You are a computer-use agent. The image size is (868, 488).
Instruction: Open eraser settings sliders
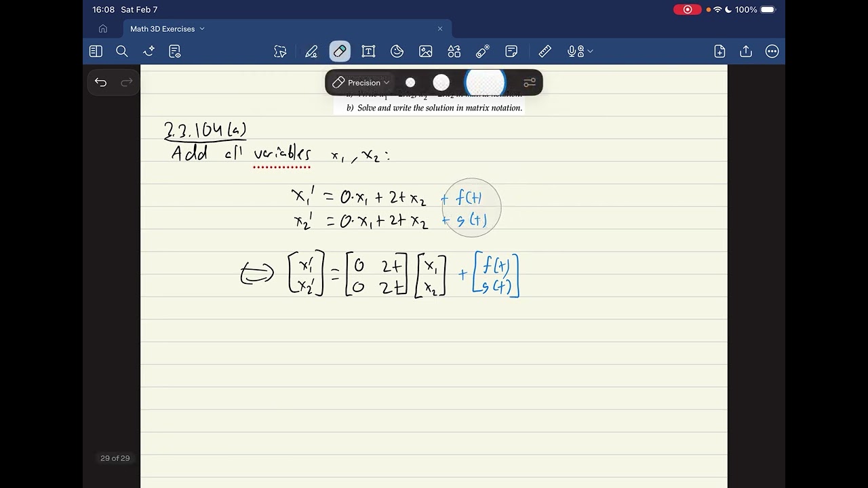[530, 83]
